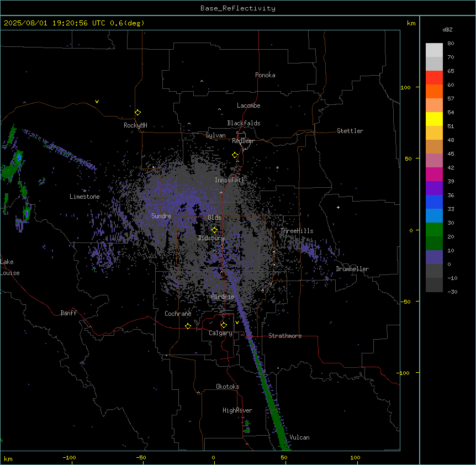Click the Limestone label
The width and height of the screenshot is (476, 465).
point(84,197)
